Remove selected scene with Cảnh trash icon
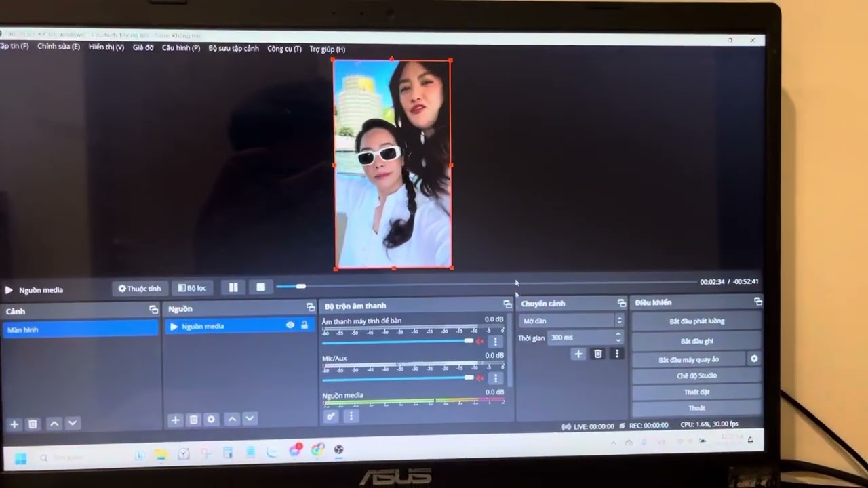This screenshot has height=488, width=868. [x=33, y=424]
